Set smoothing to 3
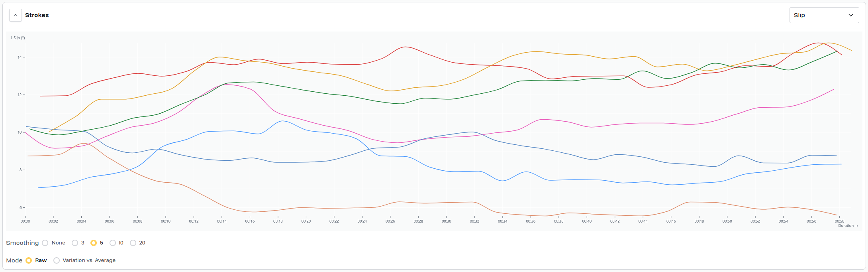Viewport: 868px width, 272px height. 75,243
